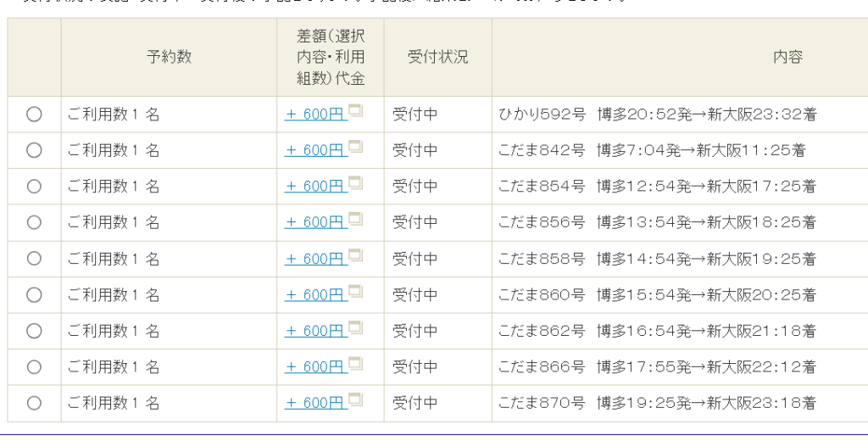Click window icon beside こだま866号 fare
868x447 pixels.
coord(356,363)
